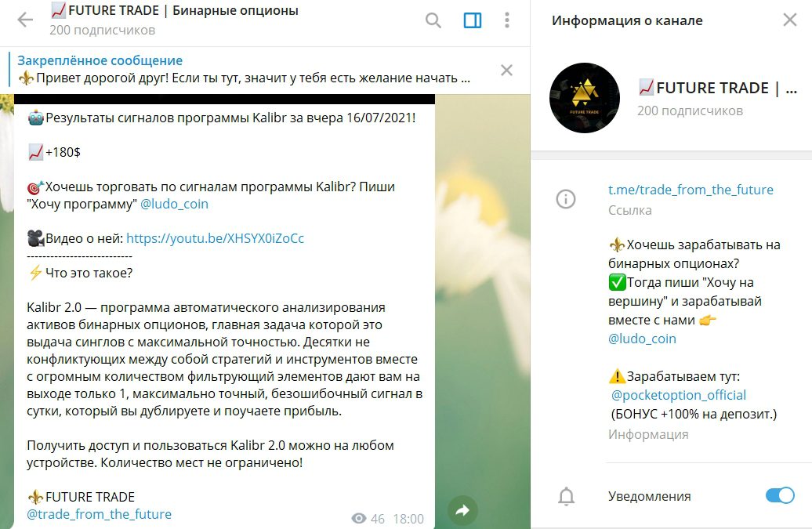812x529 pixels.
Task: Open @trade_from_the_future at post bottom
Action: pos(99,514)
